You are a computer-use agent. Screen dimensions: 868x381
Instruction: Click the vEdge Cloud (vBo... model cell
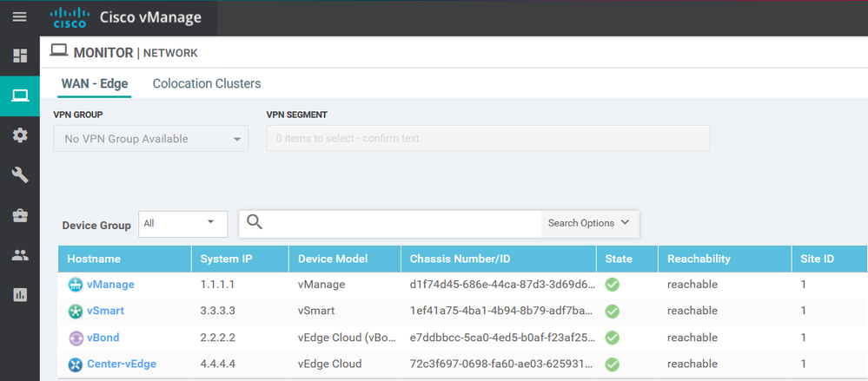tap(347, 338)
